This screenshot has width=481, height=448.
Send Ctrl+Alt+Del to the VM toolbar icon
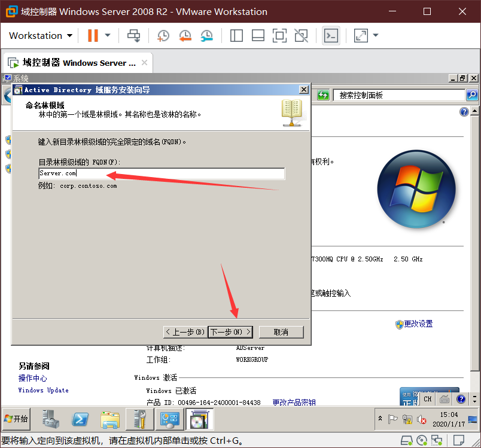[x=134, y=35]
